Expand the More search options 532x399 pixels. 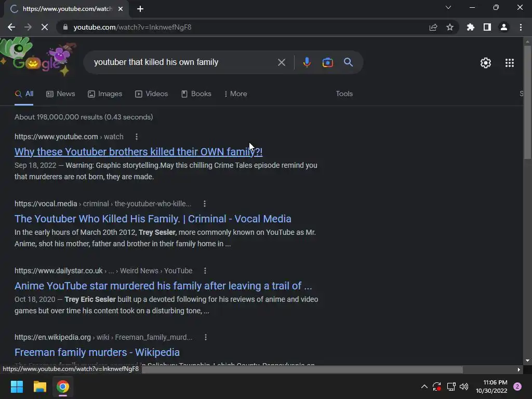(236, 94)
